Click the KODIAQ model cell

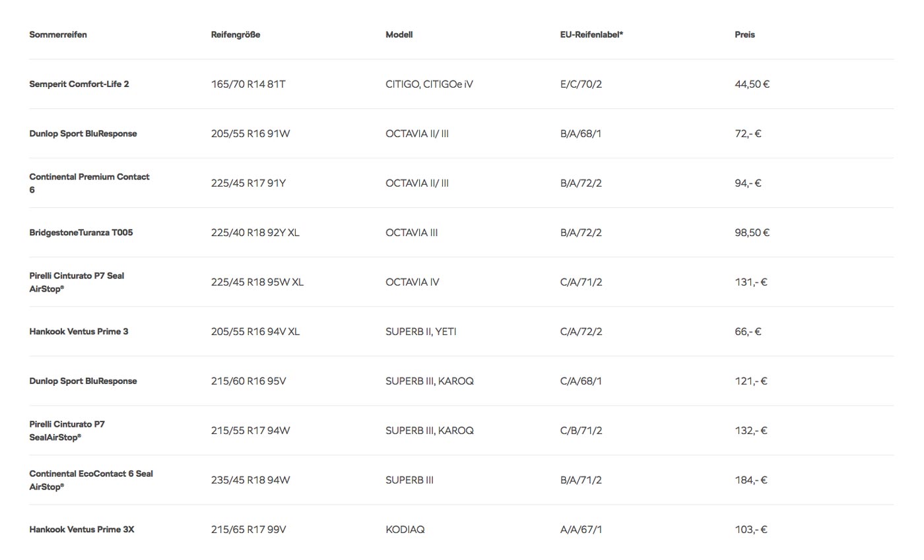[x=405, y=529]
